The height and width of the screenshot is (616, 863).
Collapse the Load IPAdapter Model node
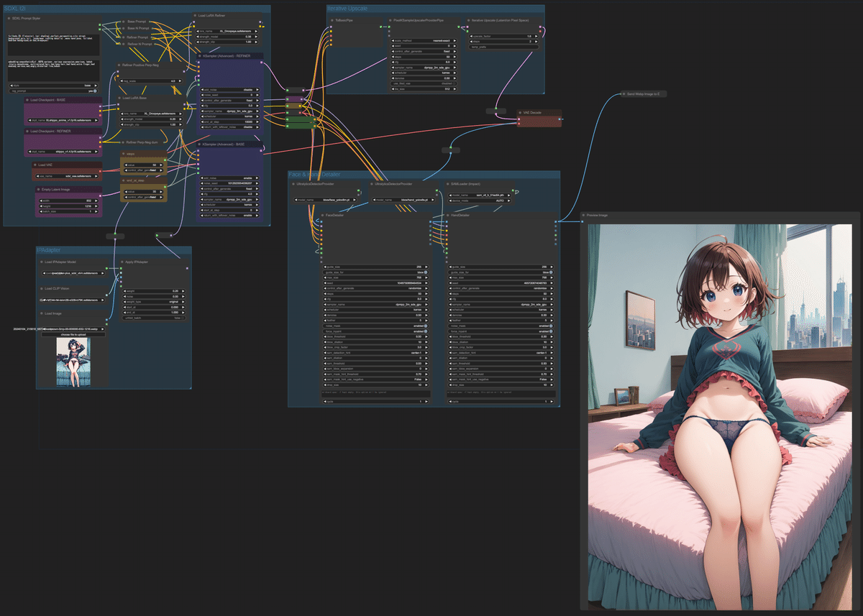point(42,262)
